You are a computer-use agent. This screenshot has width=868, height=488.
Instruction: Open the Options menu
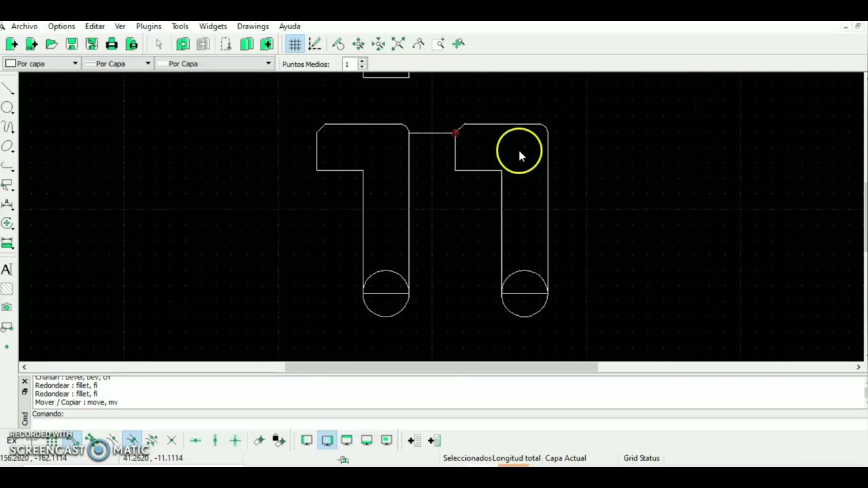click(61, 26)
